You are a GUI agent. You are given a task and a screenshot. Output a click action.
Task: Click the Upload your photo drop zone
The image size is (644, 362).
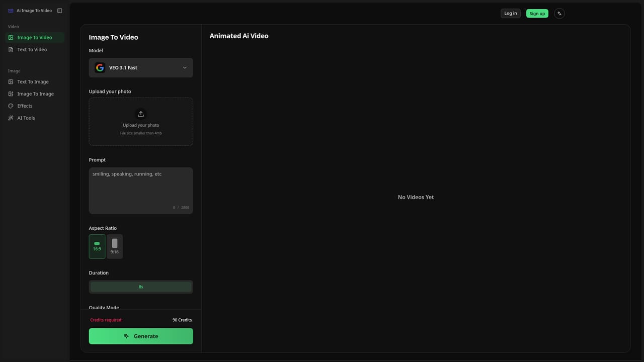click(x=141, y=122)
